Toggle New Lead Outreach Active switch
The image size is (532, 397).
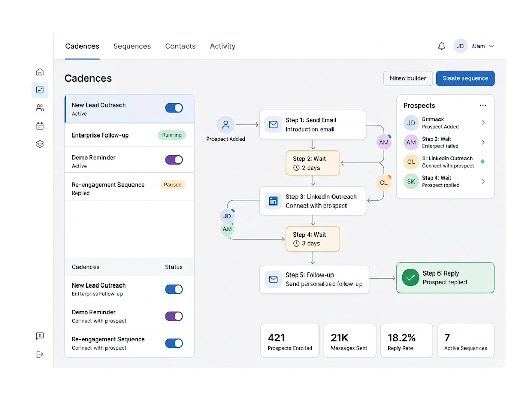[174, 108]
